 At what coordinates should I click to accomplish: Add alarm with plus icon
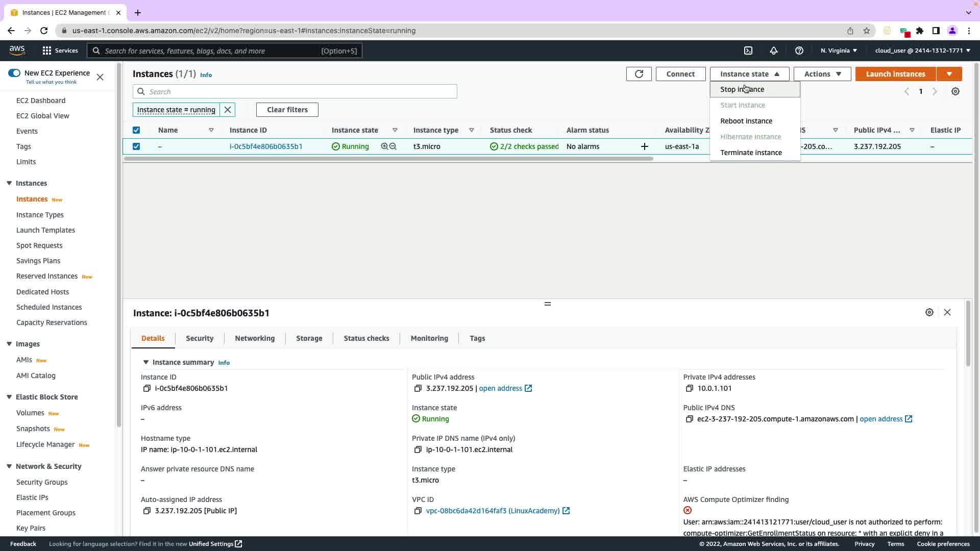645,146
